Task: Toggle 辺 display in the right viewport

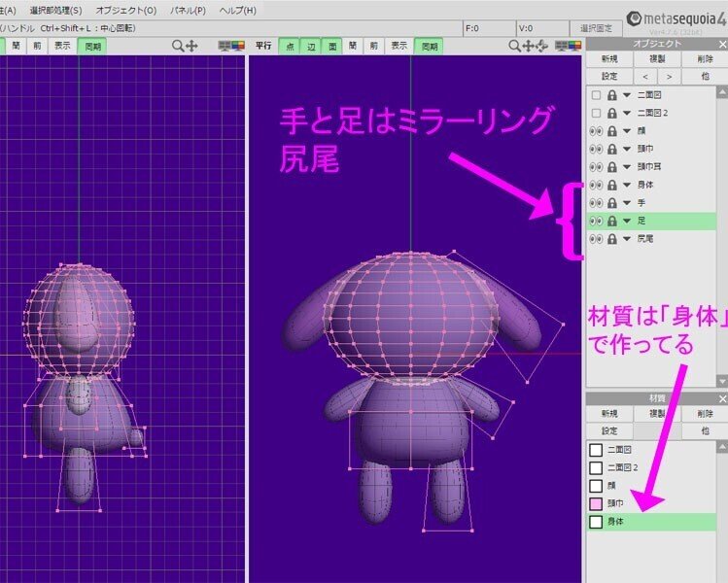Action: coord(311,46)
